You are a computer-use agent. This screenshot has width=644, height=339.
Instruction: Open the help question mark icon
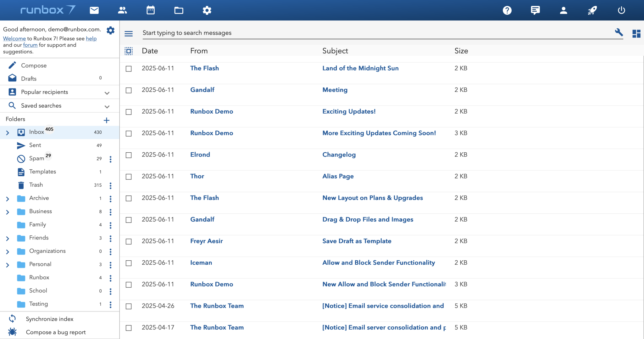click(507, 10)
